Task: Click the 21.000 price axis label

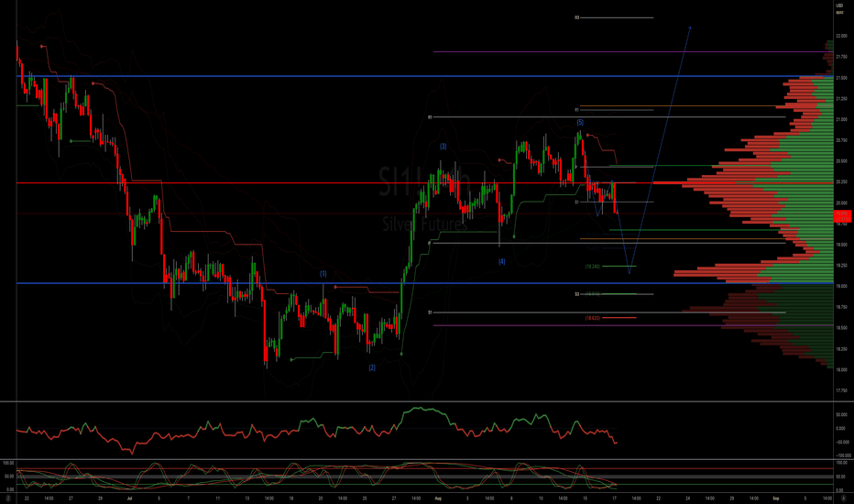Action: pos(841,119)
